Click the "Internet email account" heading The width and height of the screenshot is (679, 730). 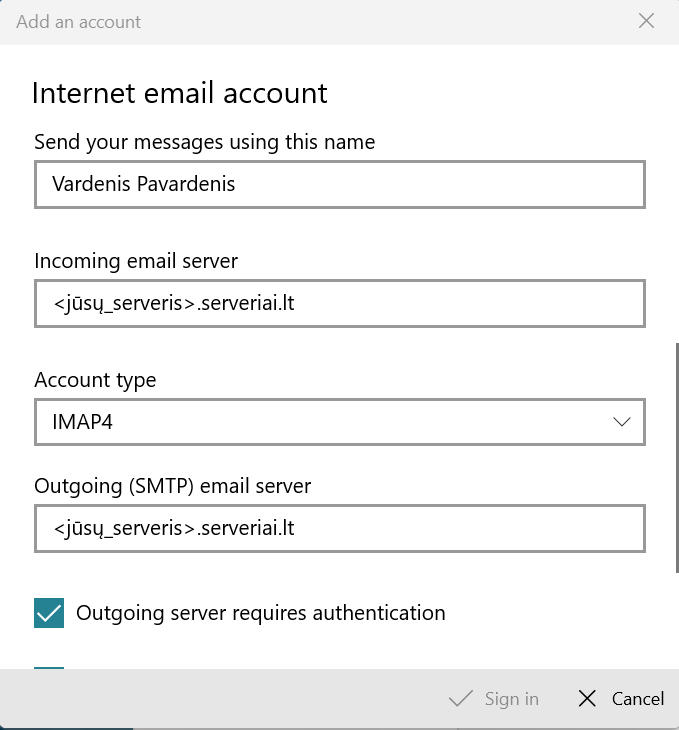coord(180,93)
